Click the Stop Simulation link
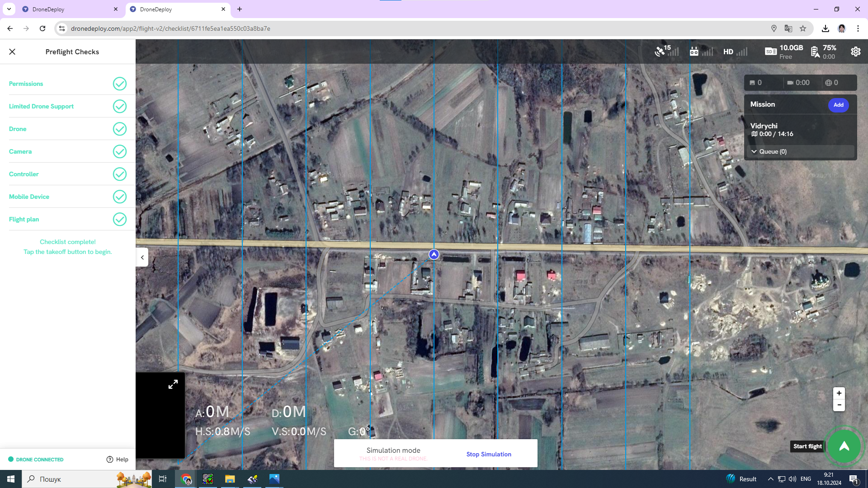 pos(489,454)
